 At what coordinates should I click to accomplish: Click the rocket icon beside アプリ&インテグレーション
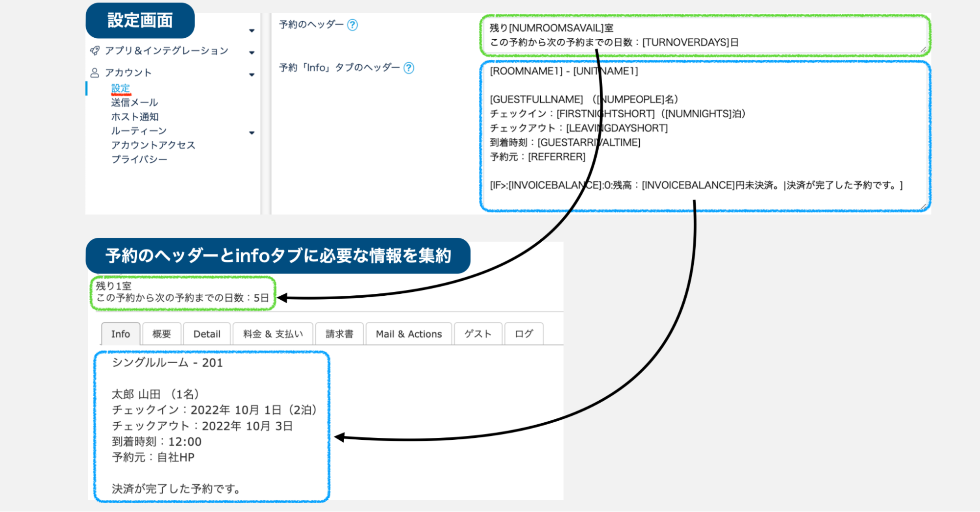(x=95, y=51)
